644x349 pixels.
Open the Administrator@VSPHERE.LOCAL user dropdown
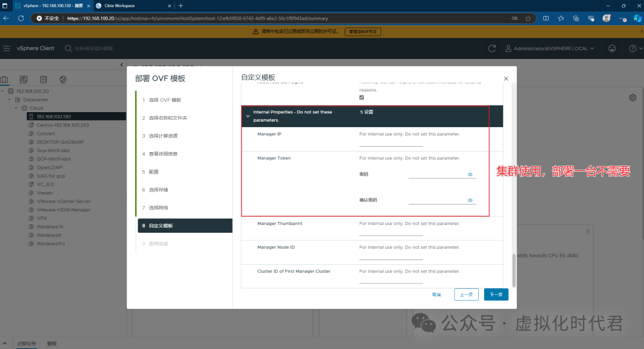pyautogui.click(x=550, y=48)
